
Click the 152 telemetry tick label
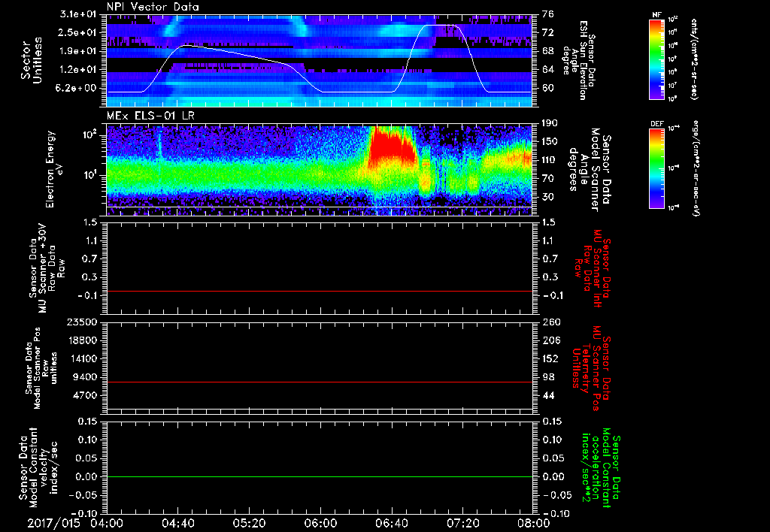point(550,358)
